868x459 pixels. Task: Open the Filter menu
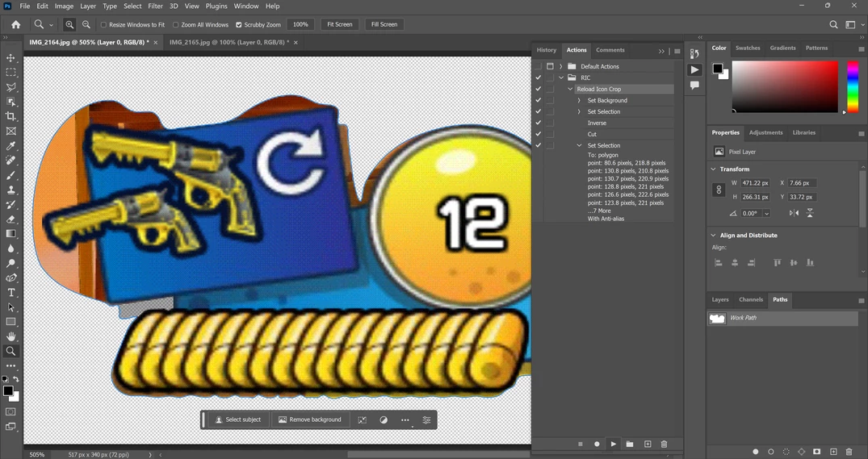(x=156, y=6)
